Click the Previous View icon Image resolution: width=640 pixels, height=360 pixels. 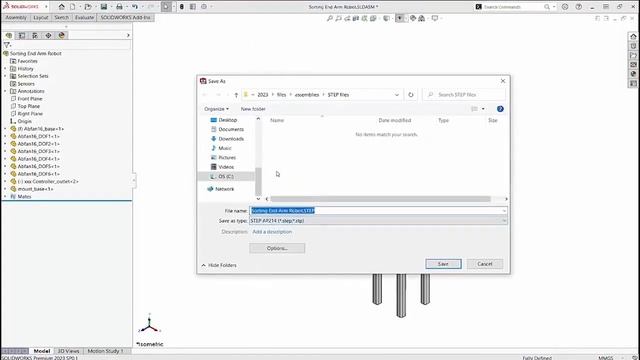pos(347,18)
